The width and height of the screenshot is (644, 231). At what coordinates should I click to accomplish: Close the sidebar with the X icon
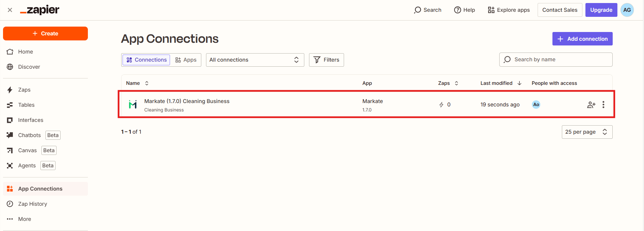coord(10,10)
